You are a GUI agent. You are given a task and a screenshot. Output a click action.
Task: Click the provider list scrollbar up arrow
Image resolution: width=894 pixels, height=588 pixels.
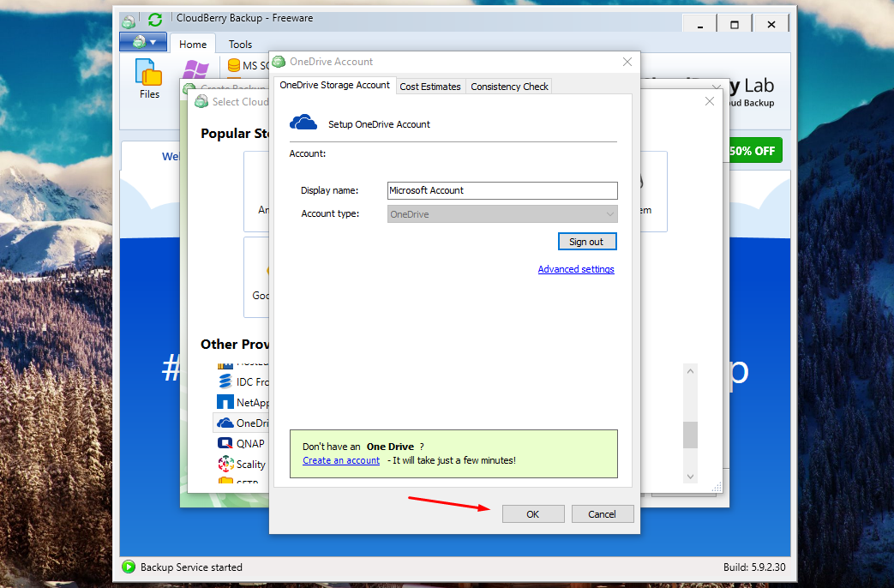[690, 370]
